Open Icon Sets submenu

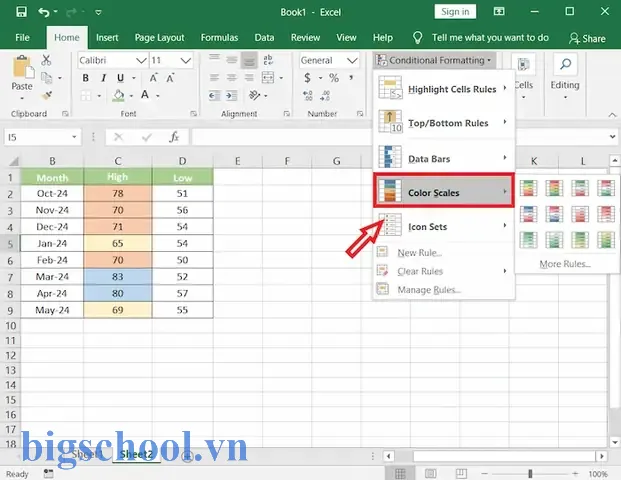444,227
